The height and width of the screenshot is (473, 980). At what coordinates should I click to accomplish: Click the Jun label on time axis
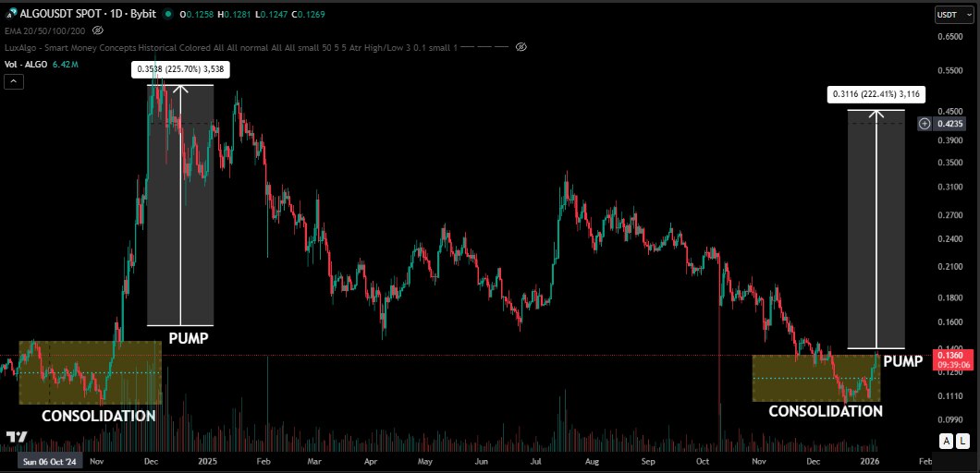482,462
